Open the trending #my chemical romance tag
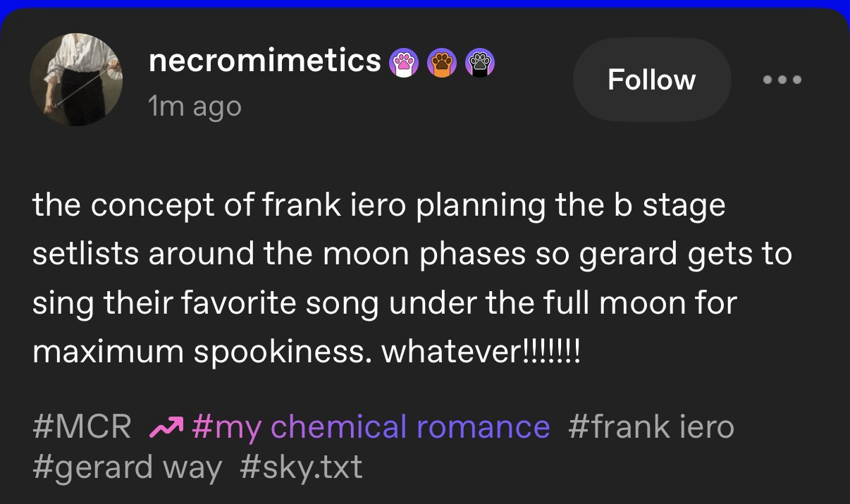Screen dimensions: 850x504 370,428
